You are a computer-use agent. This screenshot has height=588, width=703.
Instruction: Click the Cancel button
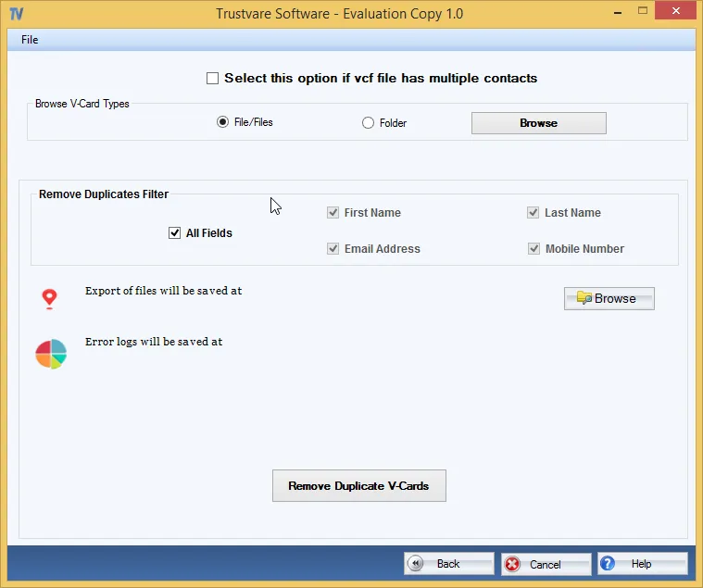(546, 564)
